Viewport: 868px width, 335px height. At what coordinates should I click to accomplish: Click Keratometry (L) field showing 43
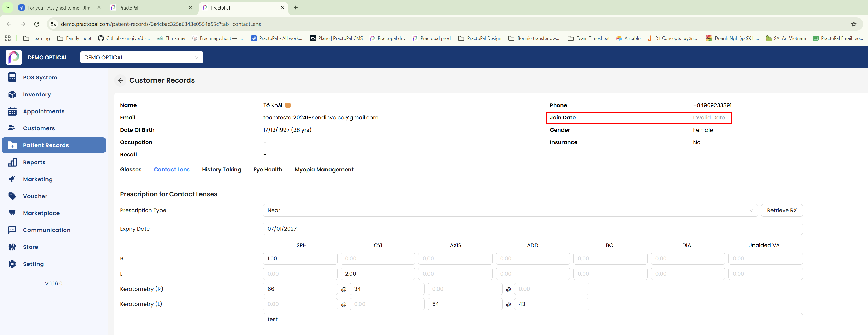coord(552,304)
